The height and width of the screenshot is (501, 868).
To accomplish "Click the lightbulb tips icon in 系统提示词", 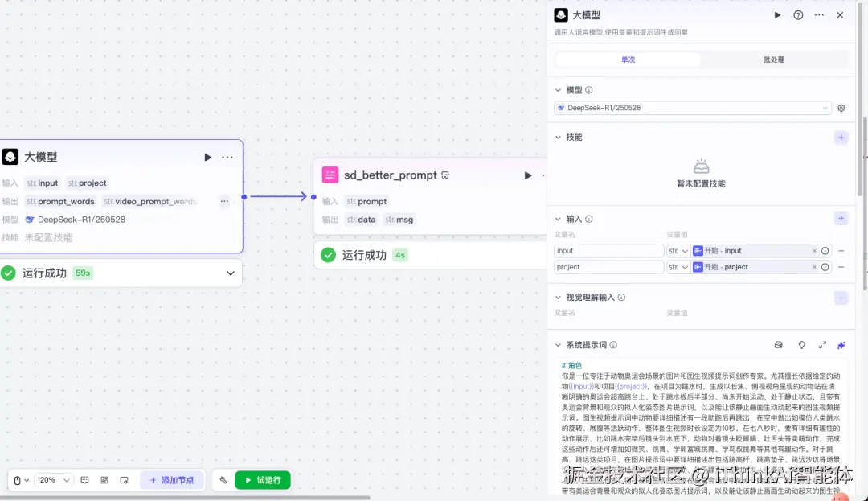I will (801, 346).
